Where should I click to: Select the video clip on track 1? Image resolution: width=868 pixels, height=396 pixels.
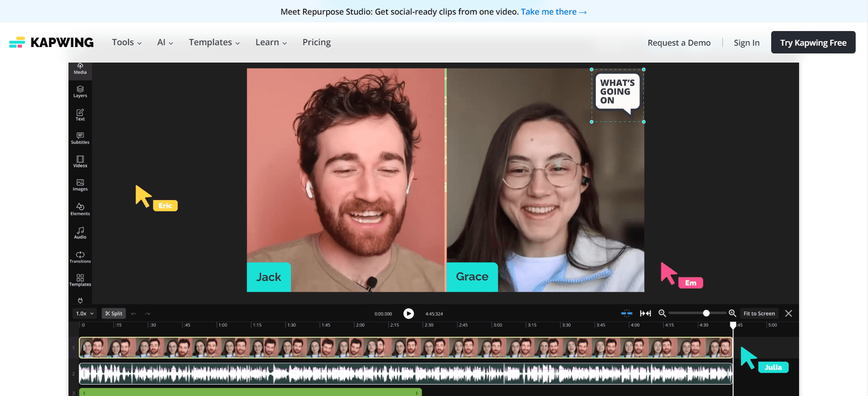406,348
